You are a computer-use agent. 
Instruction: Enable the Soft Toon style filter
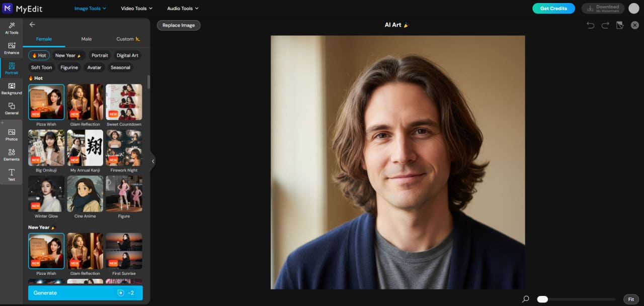point(41,67)
